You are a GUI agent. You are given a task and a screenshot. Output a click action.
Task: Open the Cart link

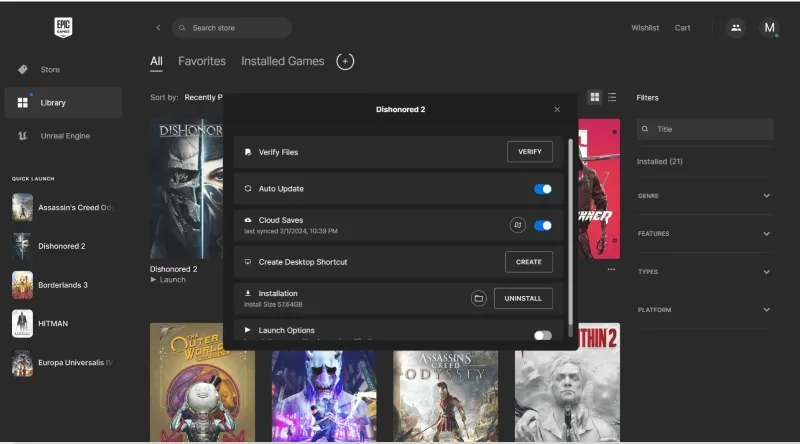[682, 28]
